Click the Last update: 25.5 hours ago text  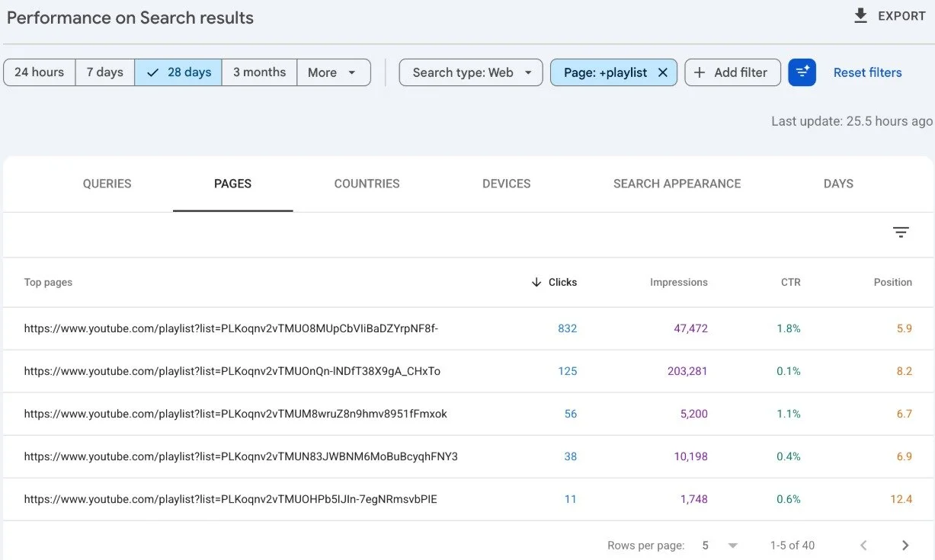click(x=852, y=120)
